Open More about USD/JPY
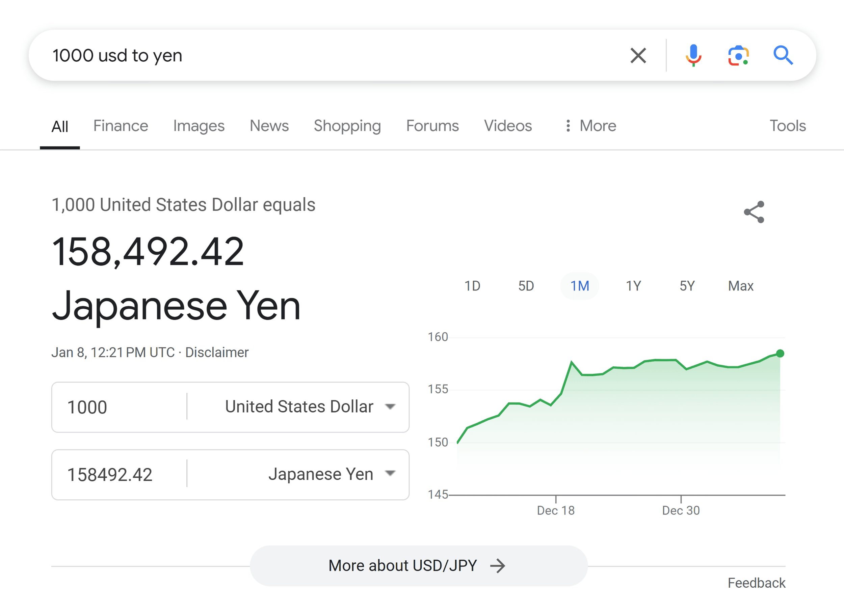This screenshot has height=616, width=844. 419,566
